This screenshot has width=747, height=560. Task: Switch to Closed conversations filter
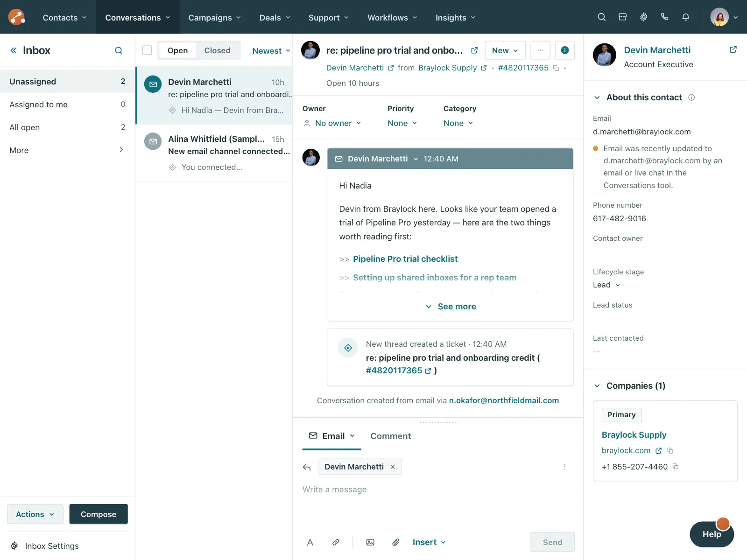coord(218,50)
